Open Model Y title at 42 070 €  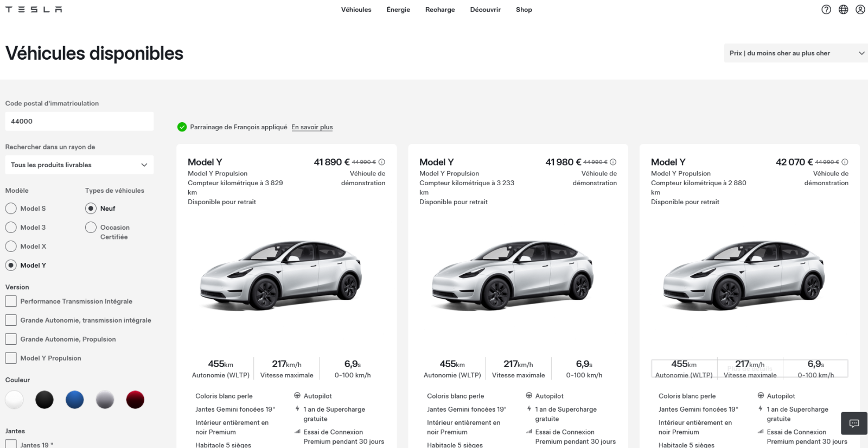coord(668,162)
